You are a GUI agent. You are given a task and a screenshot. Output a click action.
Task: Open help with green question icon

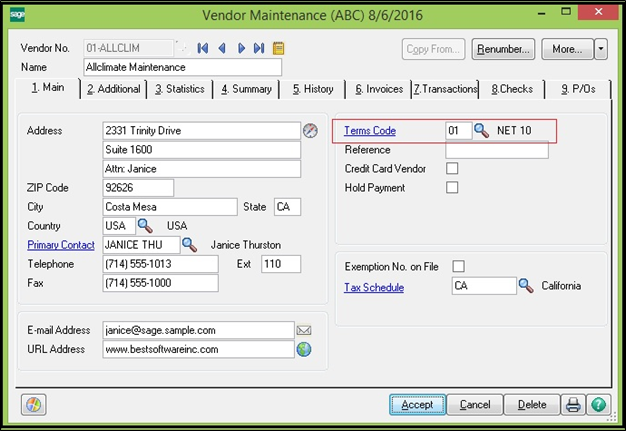point(598,405)
